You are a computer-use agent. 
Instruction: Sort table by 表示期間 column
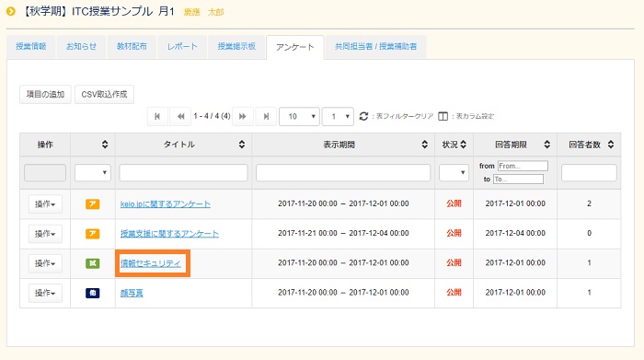pyautogui.click(x=424, y=145)
